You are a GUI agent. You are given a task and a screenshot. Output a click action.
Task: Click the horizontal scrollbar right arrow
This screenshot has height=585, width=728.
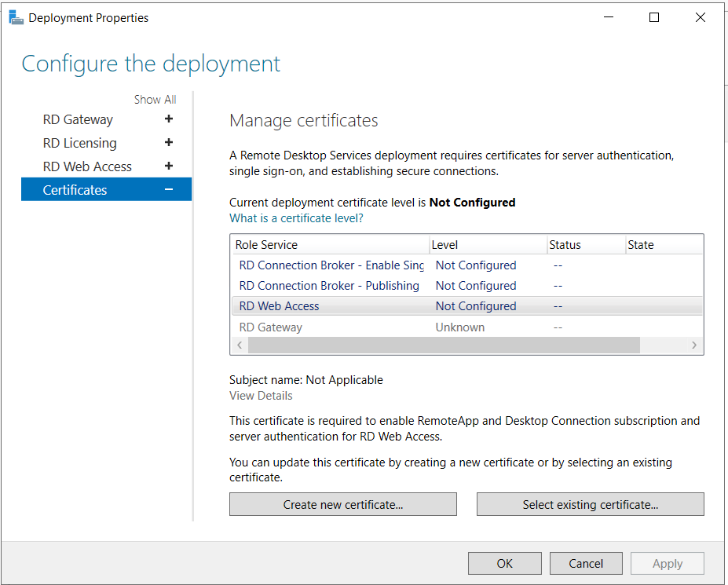pyautogui.click(x=694, y=345)
